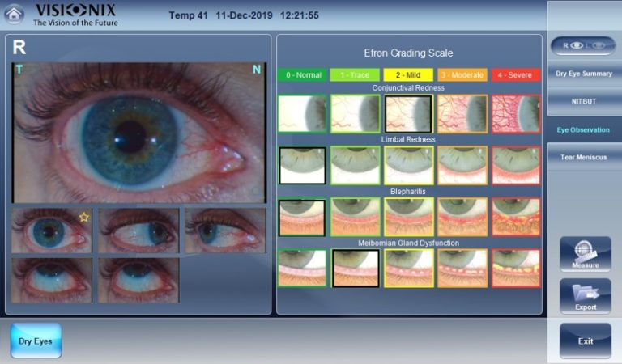The width and height of the screenshot is (622, 364).
Task: Choose severe conjunctival redness grade image
Action: (x=515, y=113)
